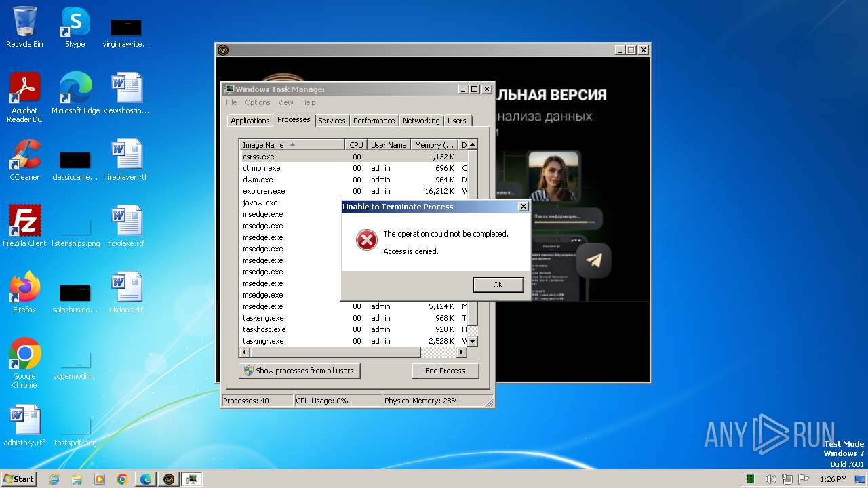
Task: Switch to the round brown app taskbar button
Action: (169, 479)
